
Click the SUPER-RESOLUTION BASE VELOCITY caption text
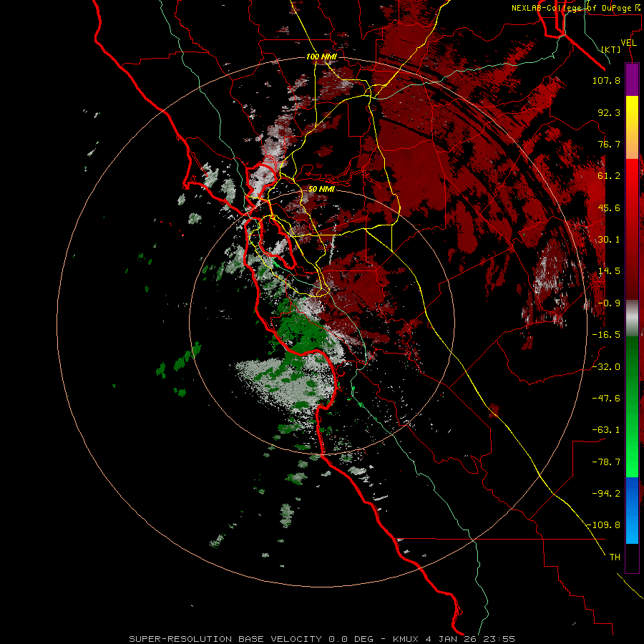coord(225,639)
